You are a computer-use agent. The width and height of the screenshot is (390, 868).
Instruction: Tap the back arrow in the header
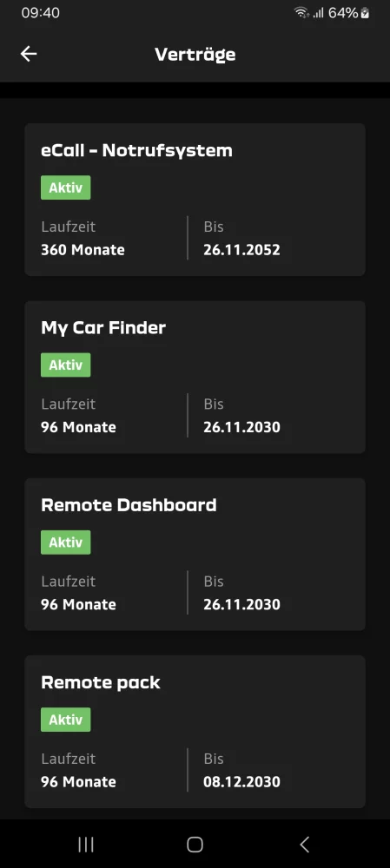tap(29, 54)
